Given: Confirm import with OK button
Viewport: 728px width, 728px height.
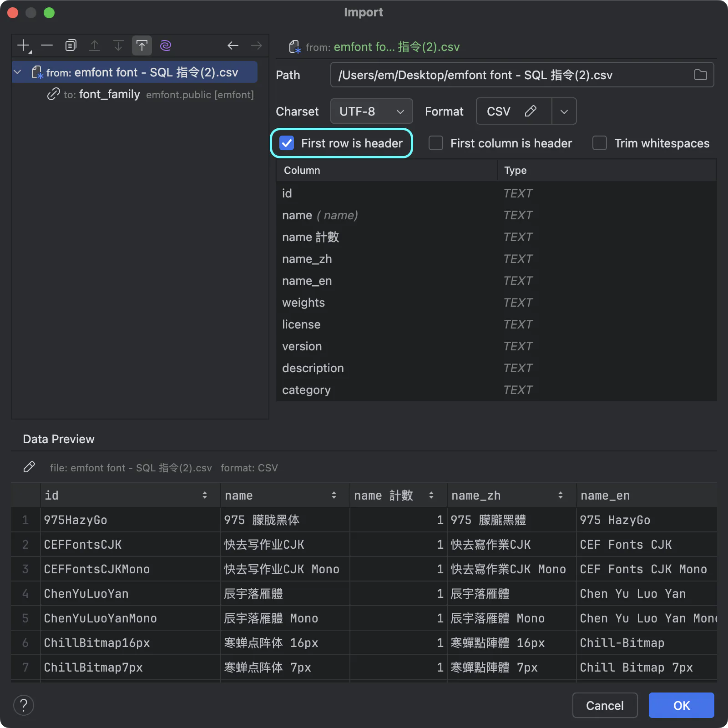Looking at the screenshot, I should click(x=681, y=705).
